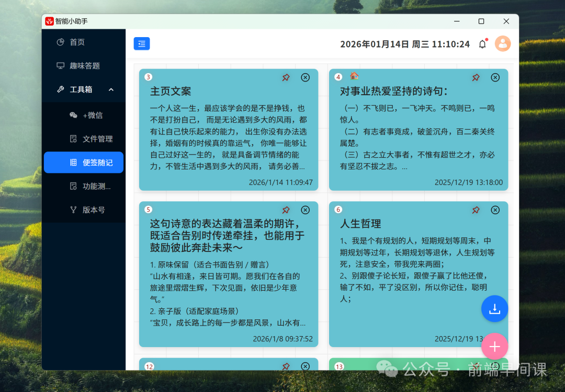Click the 智能小助手 app icon in title bar
The width and height of the screenshot is (565, 392).
click(49, 21)
